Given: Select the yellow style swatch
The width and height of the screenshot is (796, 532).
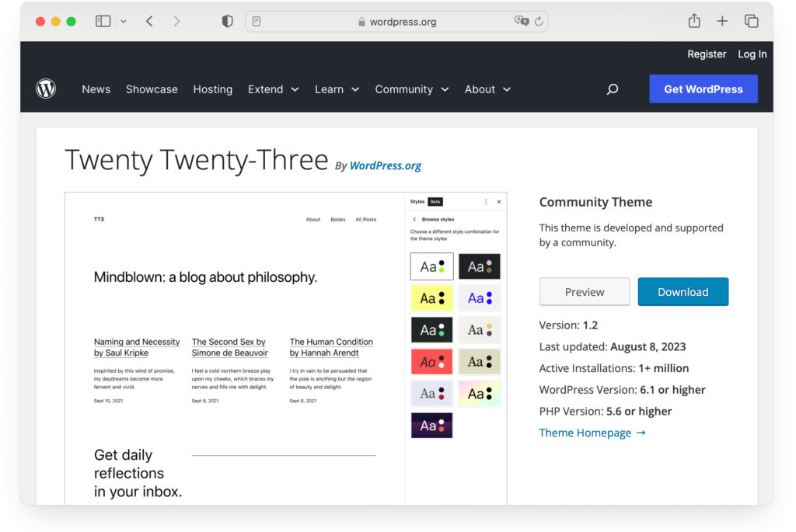Looking at the screenshot, I should pos(431,297).
